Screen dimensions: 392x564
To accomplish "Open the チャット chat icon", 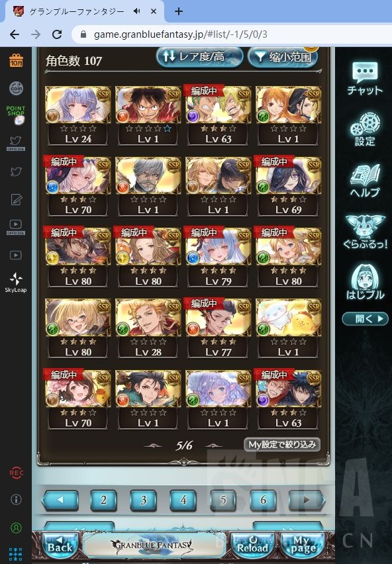I will click(x=365, y=78).
